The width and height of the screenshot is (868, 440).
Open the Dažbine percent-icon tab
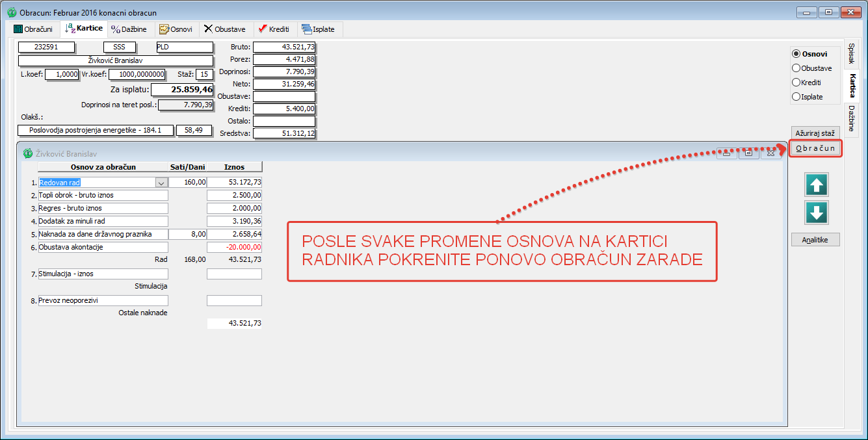(x=129, y=29)
